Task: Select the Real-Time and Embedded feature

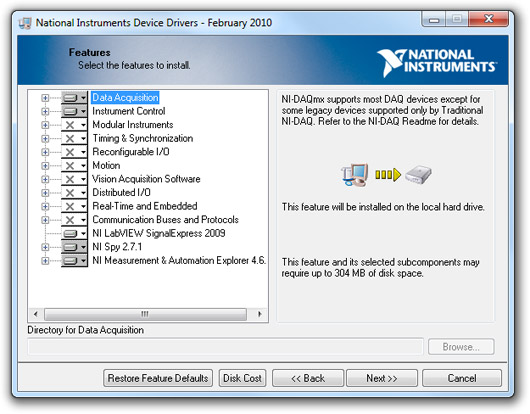Action: [x=145, y=206]
